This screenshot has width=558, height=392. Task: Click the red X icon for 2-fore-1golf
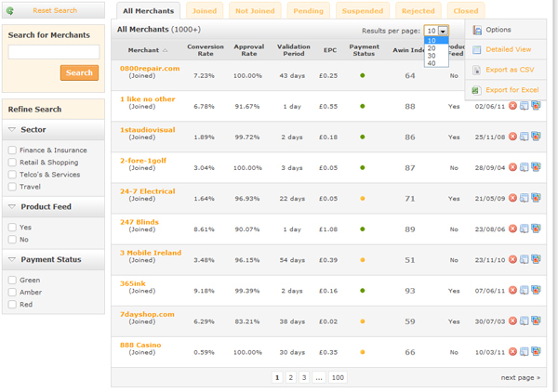[512, 167]
